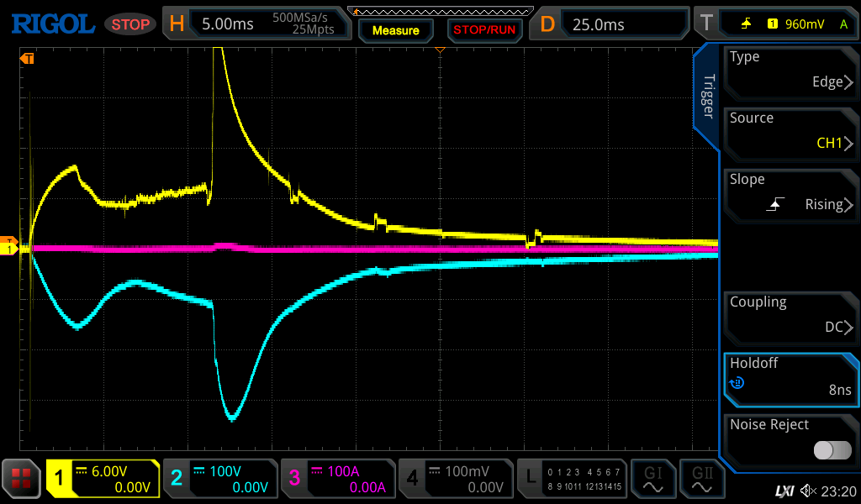The width and height of the screenshot is (861, 504).
Task: Open the Slope Rising selector
Action: click(x=790, y=192)
